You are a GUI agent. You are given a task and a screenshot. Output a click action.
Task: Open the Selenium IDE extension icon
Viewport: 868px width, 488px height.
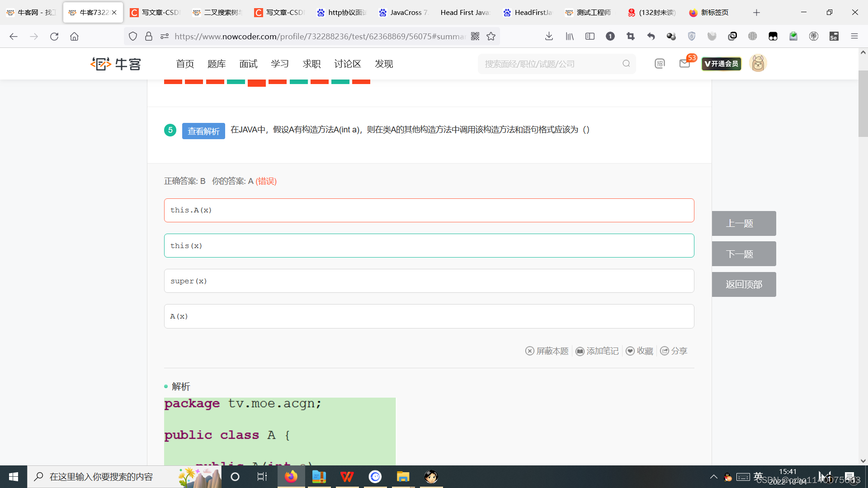[x=834, y=36]
